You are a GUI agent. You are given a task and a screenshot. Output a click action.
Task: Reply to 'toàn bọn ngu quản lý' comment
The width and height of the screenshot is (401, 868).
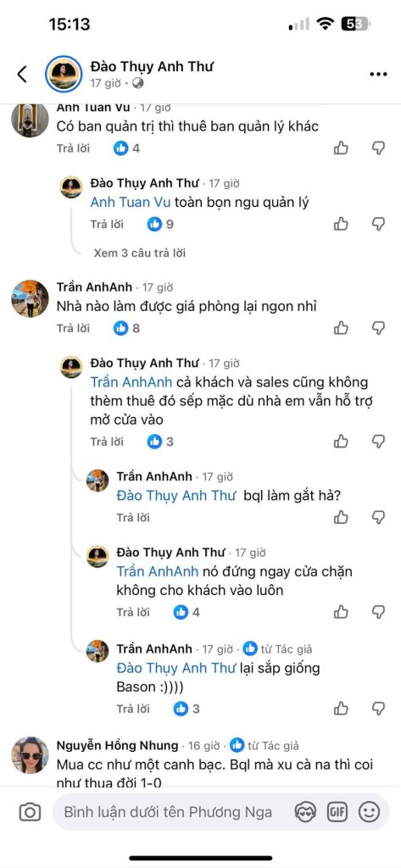click(x=106, y=224)
